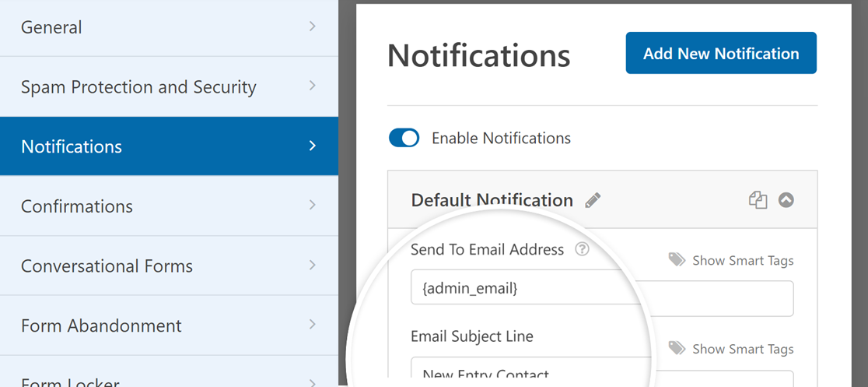Click Add New Notification button
868x387 pixels.
pyautogui.click(x=721, y=53)
